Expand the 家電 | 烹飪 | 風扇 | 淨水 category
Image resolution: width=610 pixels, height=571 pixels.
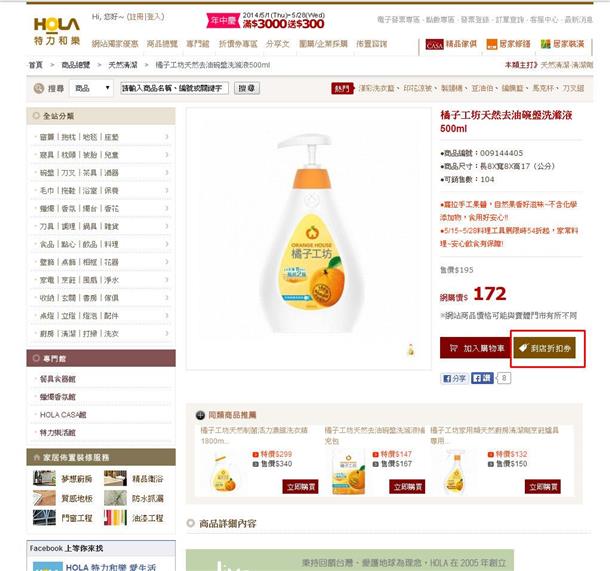coord(101,280)
